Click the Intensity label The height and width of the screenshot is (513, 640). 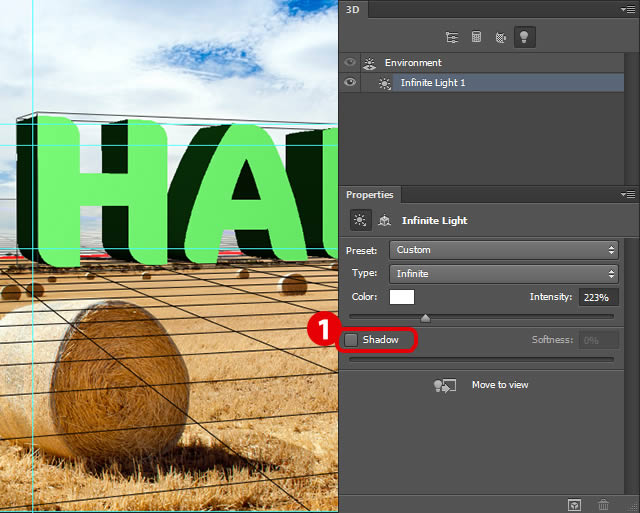pyautogui.click(x=551, y=297)
